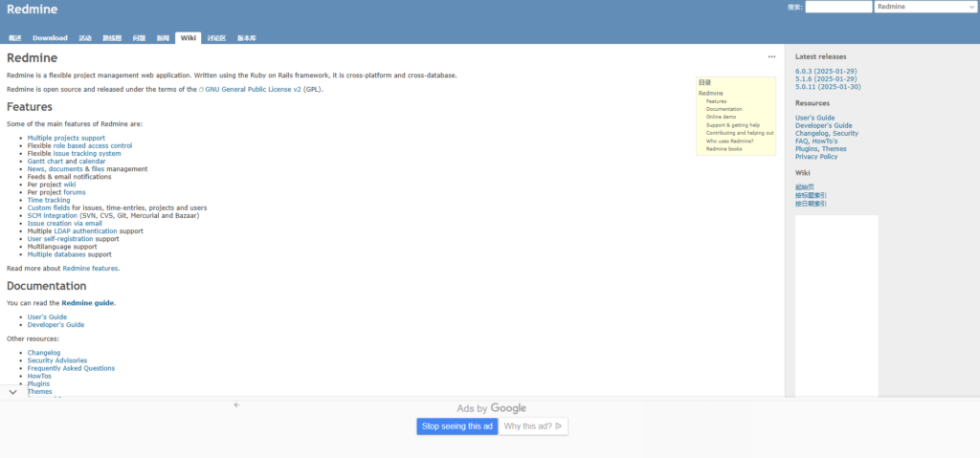Viewport: 980px width, 458px height.
Task: Go to Who uses Redmine? section
Action: click(x=729, y=141)
